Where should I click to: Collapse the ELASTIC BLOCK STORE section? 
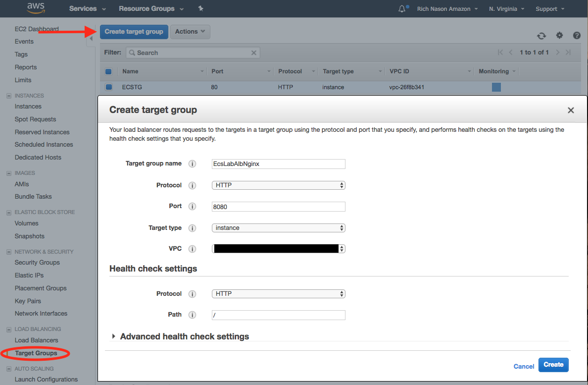click(8, 213)
